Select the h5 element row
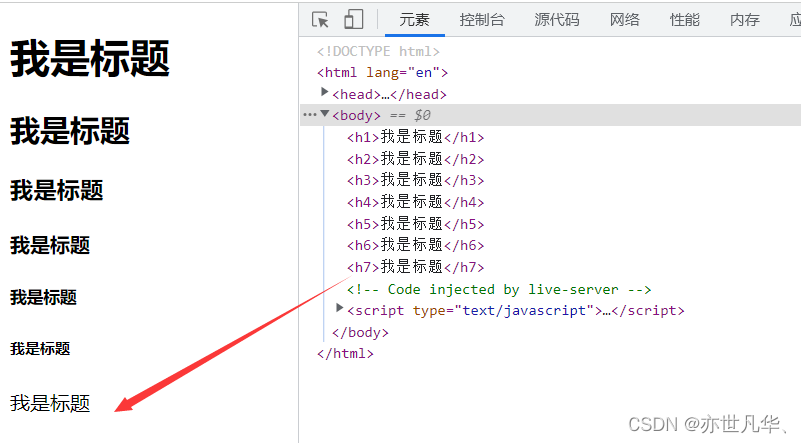The image size is (801, 443). (415, 224)
